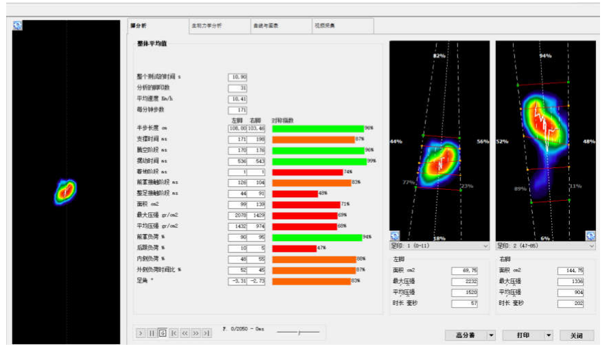The image size is (611, 364).
Task: Expand the 足印: 1 (0-11) footprint dropdown
Action: (x=486, y=245)
